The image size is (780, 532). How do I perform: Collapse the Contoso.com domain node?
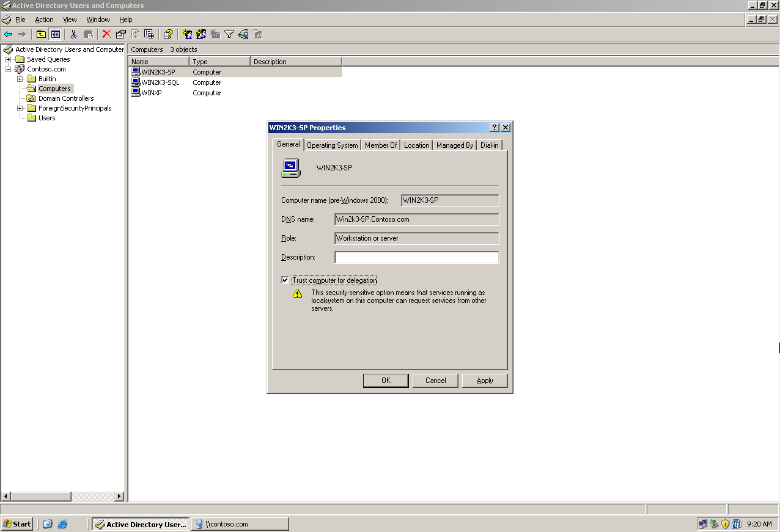pos(8,69)
